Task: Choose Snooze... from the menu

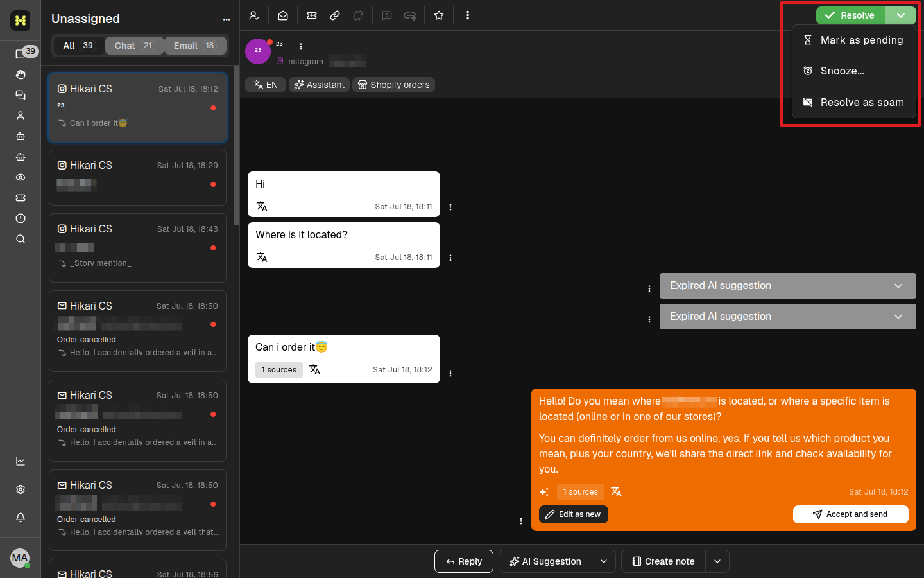Action: click(854, 71)
